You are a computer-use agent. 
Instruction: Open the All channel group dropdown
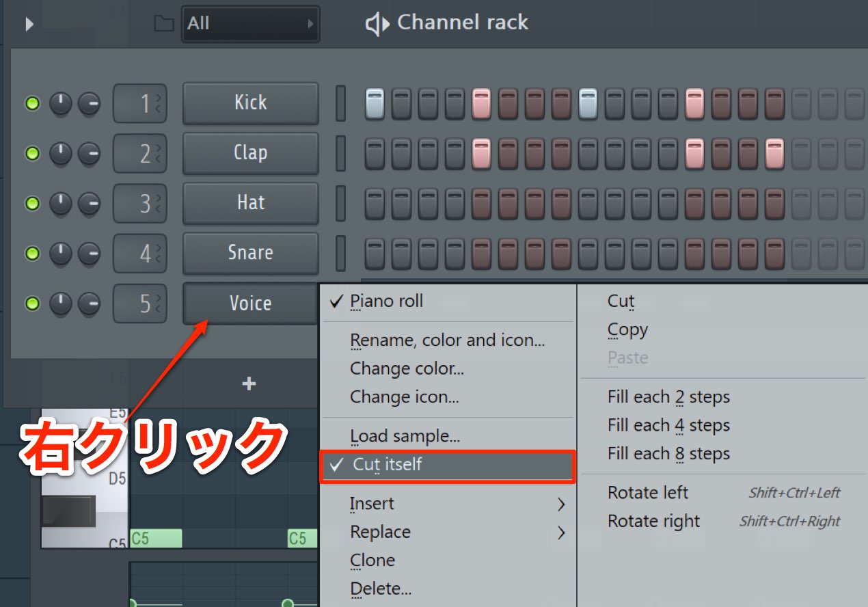(250, 24)
